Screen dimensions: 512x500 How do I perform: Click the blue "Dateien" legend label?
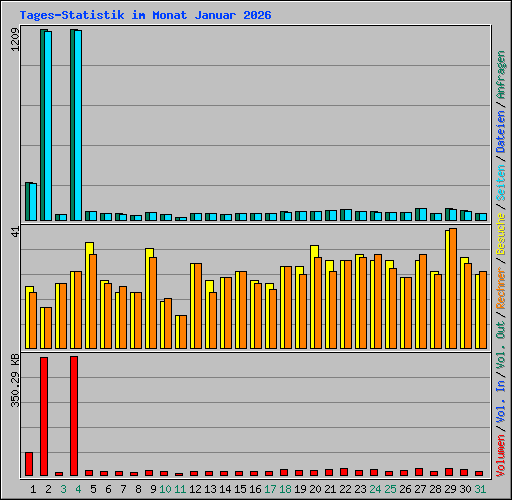[501, 132]
